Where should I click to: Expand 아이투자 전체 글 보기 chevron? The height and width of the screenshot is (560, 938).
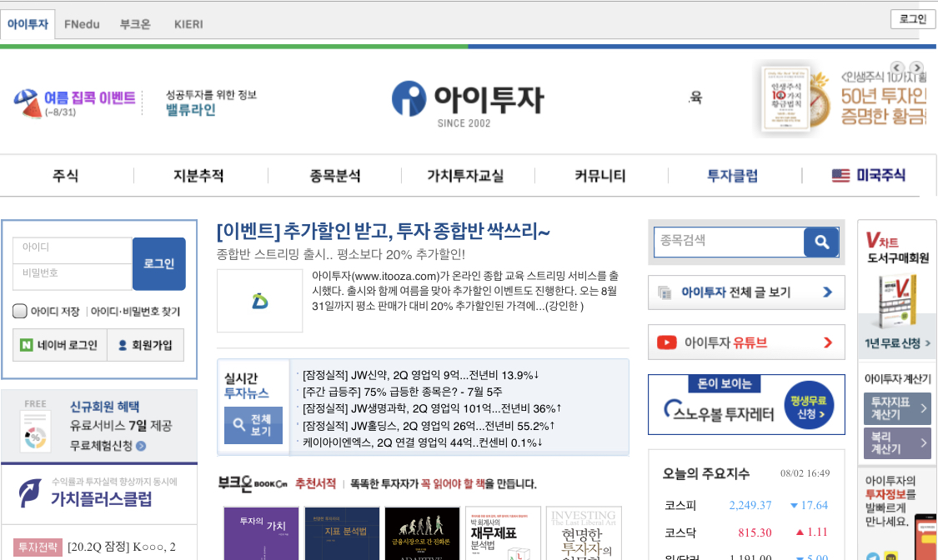(827, 292)
